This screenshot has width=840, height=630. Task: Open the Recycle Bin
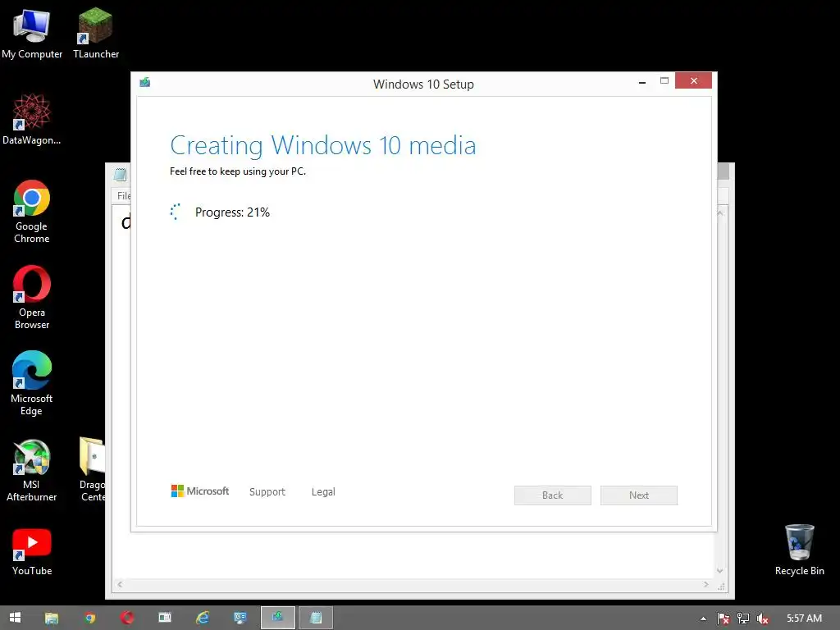799,550
